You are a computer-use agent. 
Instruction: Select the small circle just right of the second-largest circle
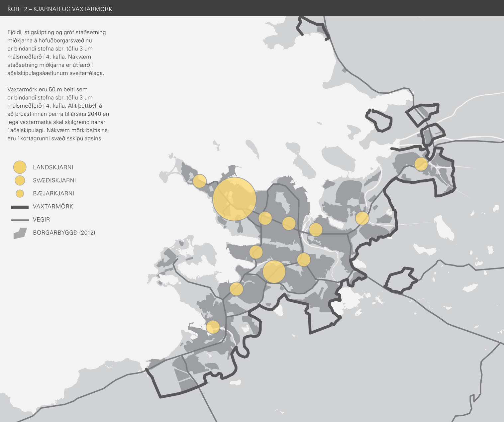point(304,260)
